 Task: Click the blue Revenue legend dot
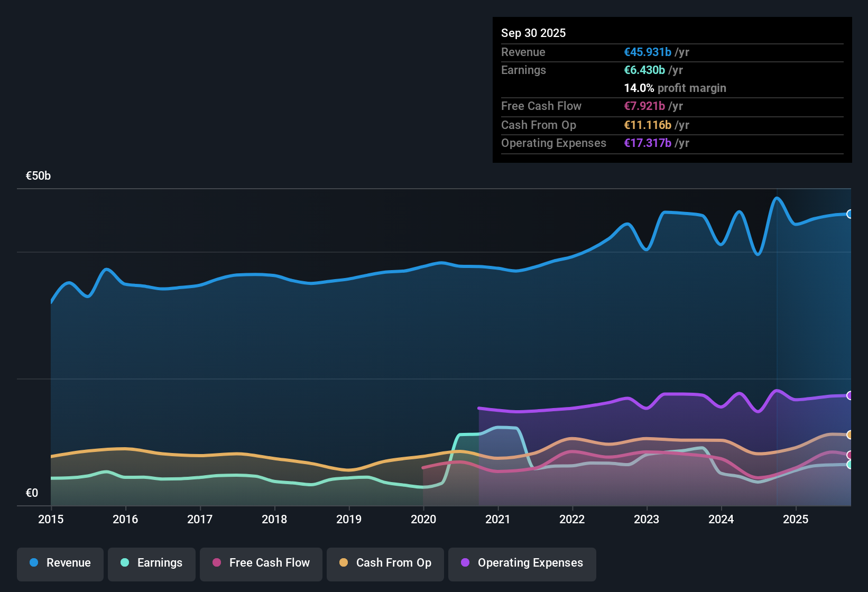(x=34, y=562)
